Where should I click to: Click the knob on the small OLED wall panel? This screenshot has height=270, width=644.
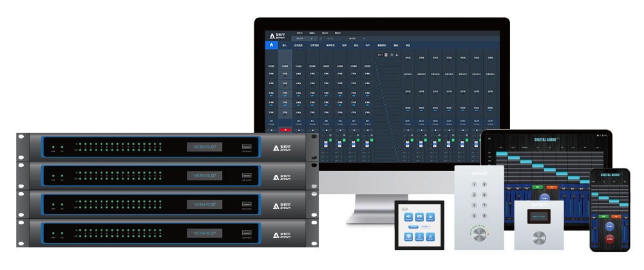[540, 238]
